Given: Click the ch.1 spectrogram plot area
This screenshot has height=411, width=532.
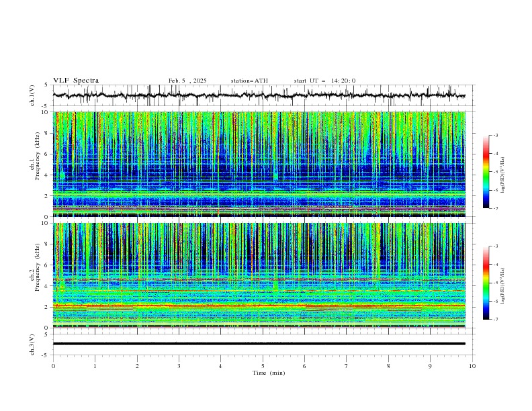Looking at the screenshot, I should click(x=259, y=164).
